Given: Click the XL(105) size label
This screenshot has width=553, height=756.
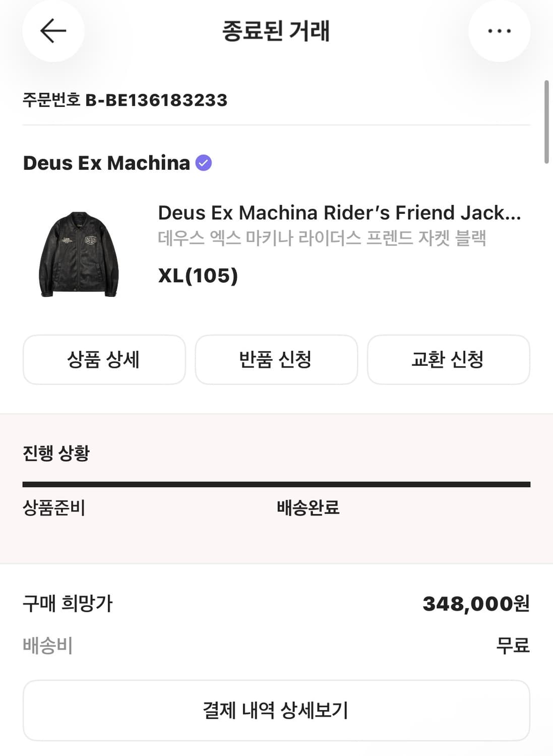Looking at the screenshot, I should (x=198, y=275).
